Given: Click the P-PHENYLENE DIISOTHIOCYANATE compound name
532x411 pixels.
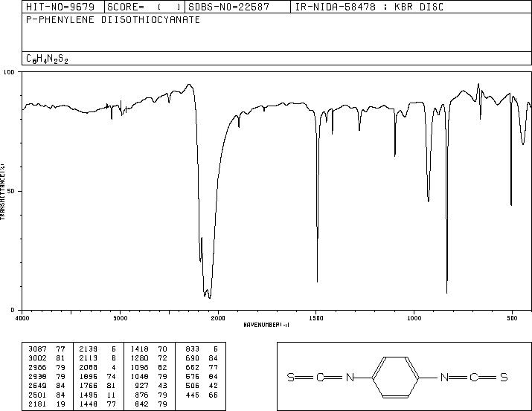Looking at the screenshot, I should point(113,20).
